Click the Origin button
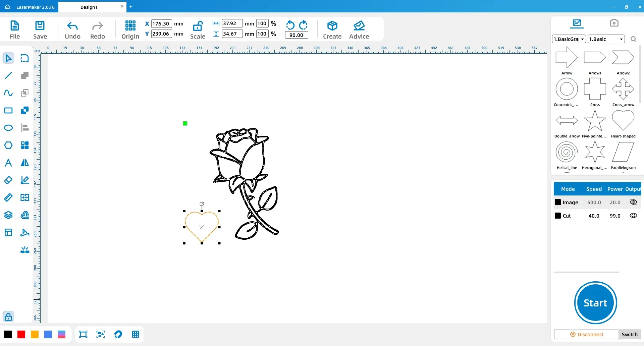The image size is (644, 346). (x=130, y=30)
